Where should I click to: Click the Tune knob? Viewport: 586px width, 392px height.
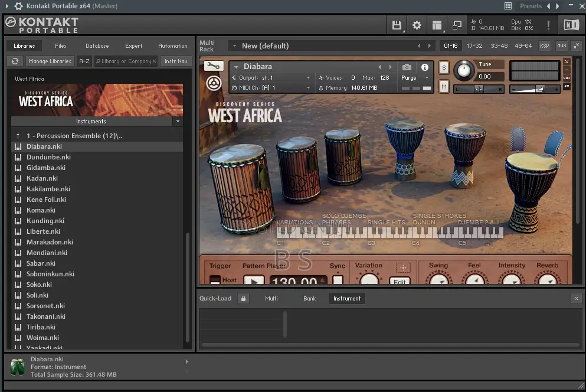pos(464,70)
